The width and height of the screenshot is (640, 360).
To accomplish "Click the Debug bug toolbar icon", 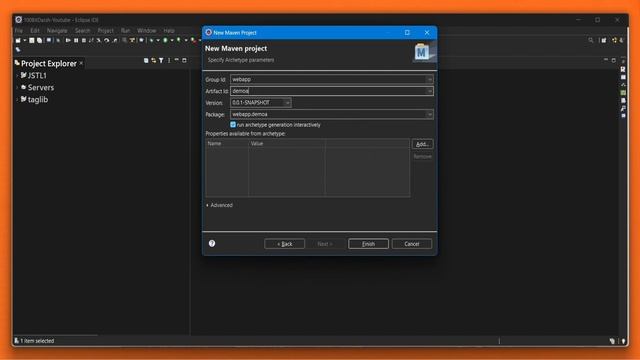I will tap(151, 40).
